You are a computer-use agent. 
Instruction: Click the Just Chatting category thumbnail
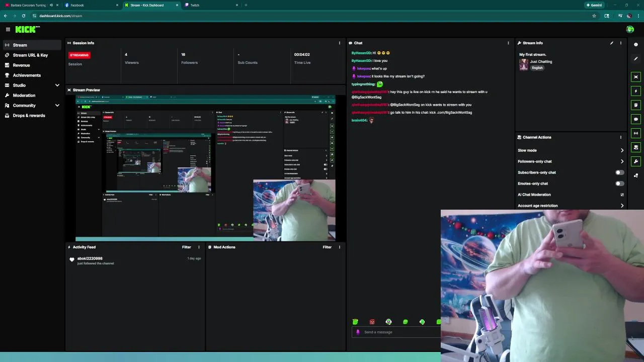coord(524,64)
